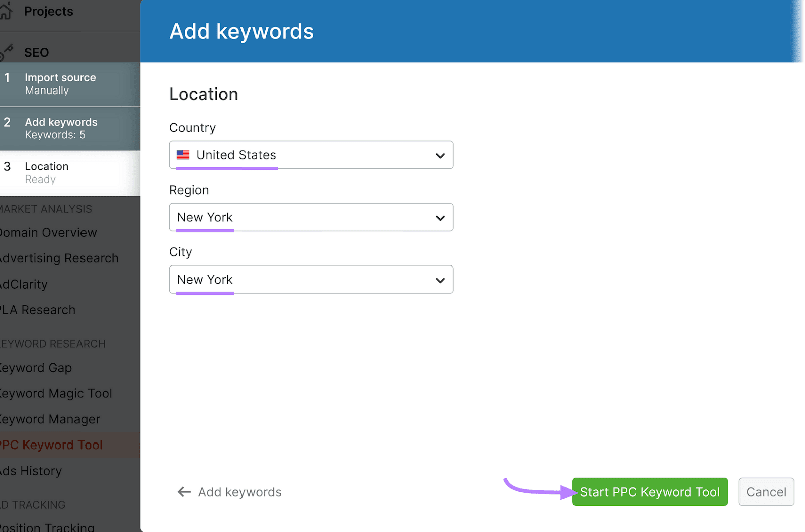Click the Add keywords dialog title
This screenshot has height=532, width=805.
(242, 31)
